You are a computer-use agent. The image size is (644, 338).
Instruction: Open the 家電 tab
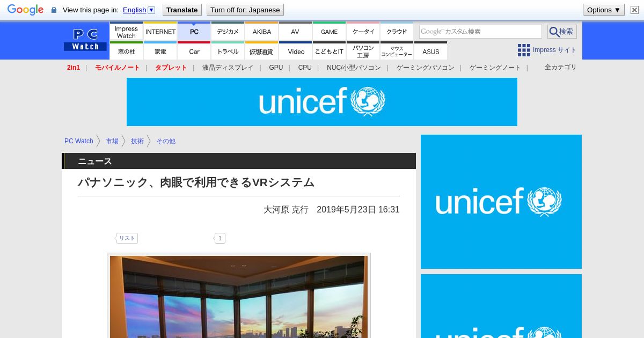[160, 51]
